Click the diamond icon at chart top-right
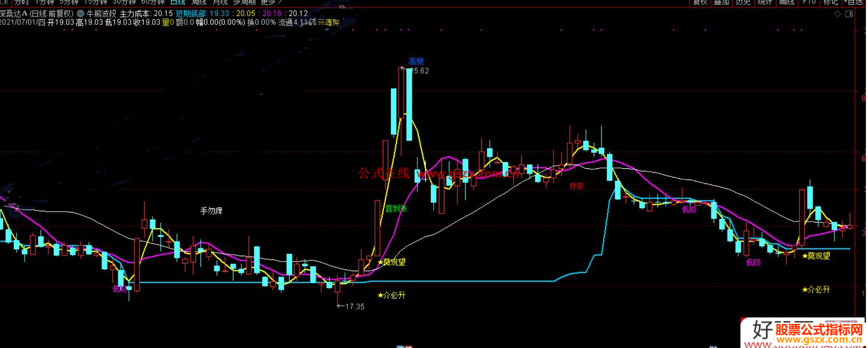This screenshot has width=868, height=348. click(x=838, y=14)
